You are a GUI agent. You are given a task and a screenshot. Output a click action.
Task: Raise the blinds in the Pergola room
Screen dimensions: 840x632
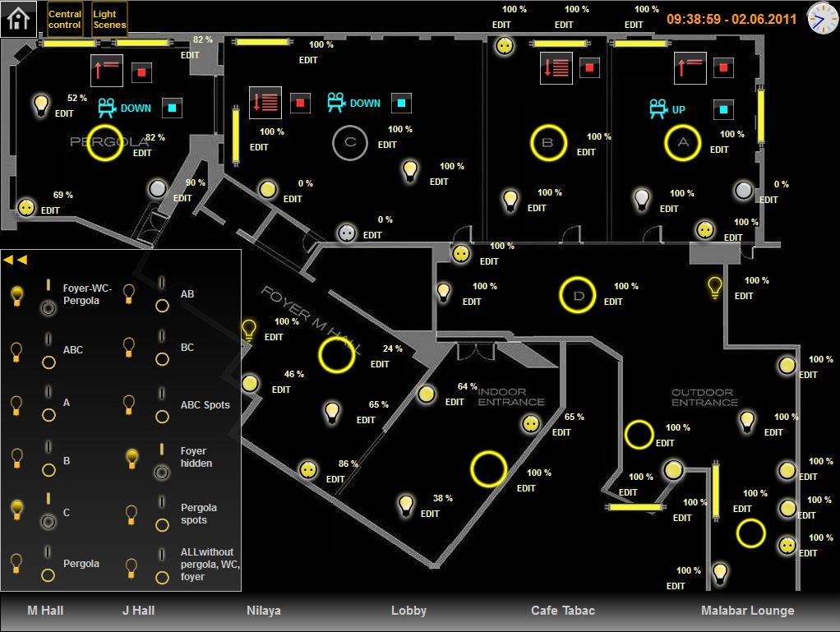pos(107,71)
